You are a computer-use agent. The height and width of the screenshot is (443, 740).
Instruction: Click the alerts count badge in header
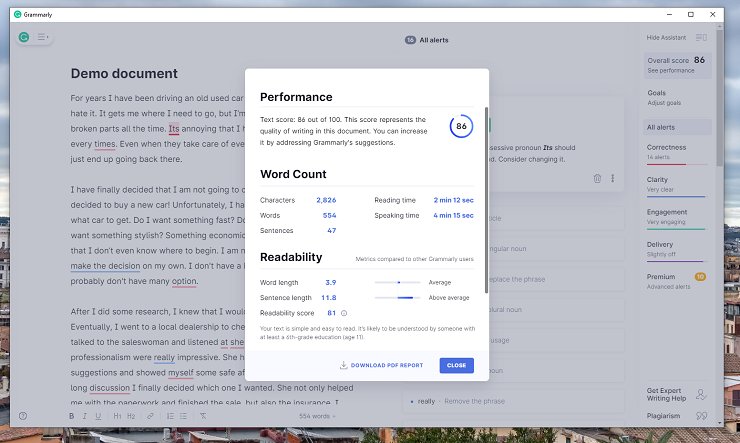pos(410,40)
